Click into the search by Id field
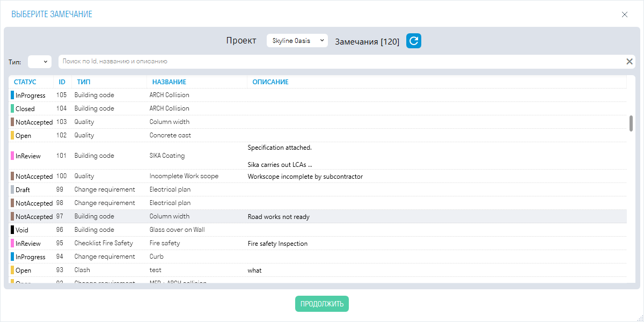The height and width of the screenshot is (322, 644). tap(341, 62)
